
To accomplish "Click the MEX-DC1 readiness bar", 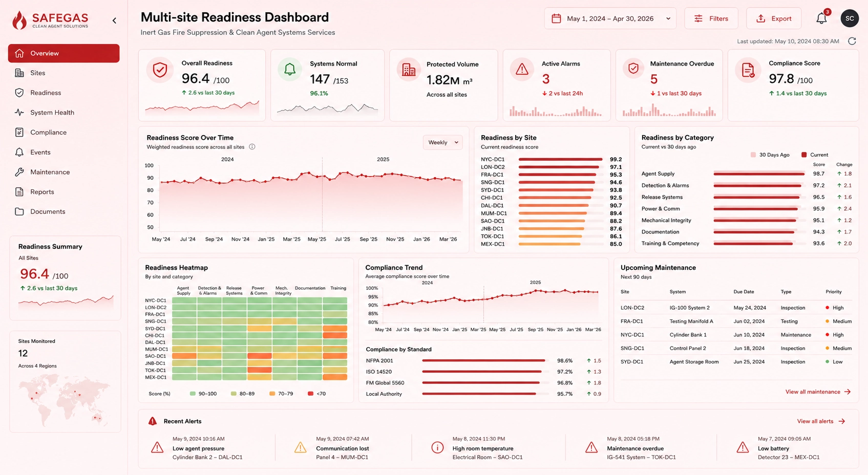I will pyautogui.click(x=549, y=244).
